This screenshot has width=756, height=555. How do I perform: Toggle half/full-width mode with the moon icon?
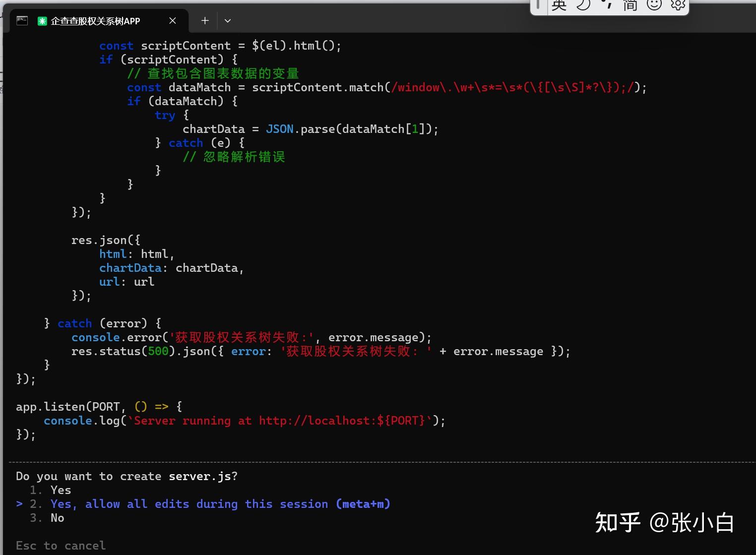584,5
